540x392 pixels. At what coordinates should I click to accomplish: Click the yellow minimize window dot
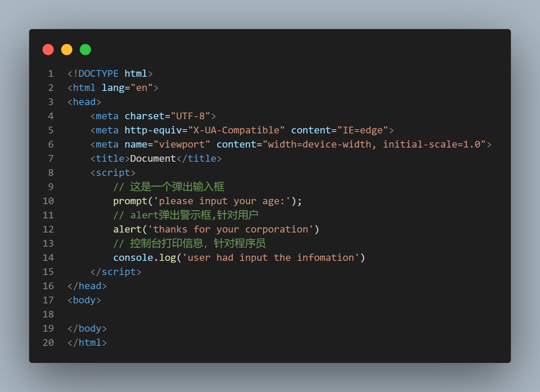(67, 50)
